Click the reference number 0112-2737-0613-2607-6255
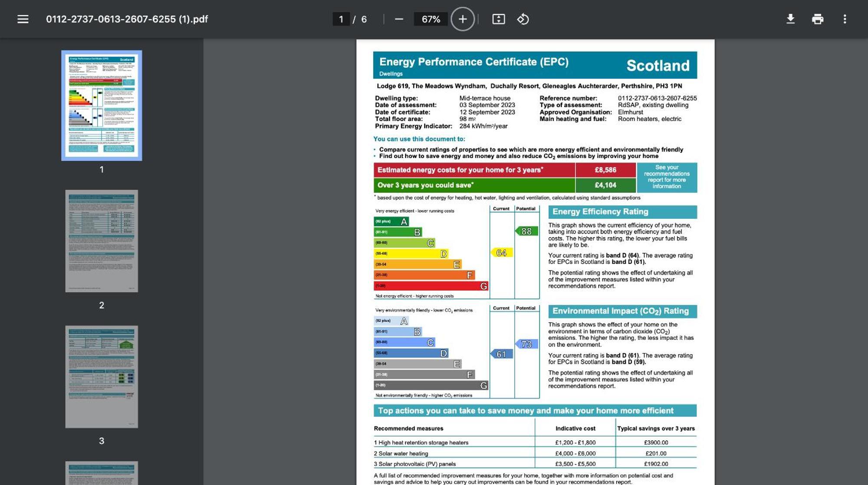This screenshot has width=868, height=485. pyautogui.click(x=657, y=98)
